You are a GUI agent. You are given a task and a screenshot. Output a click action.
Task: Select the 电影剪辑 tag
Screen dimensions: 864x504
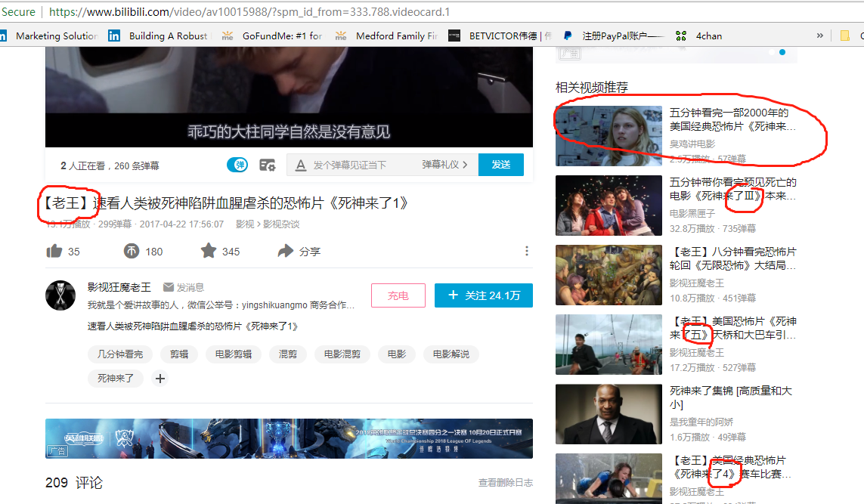coord(234,354)
